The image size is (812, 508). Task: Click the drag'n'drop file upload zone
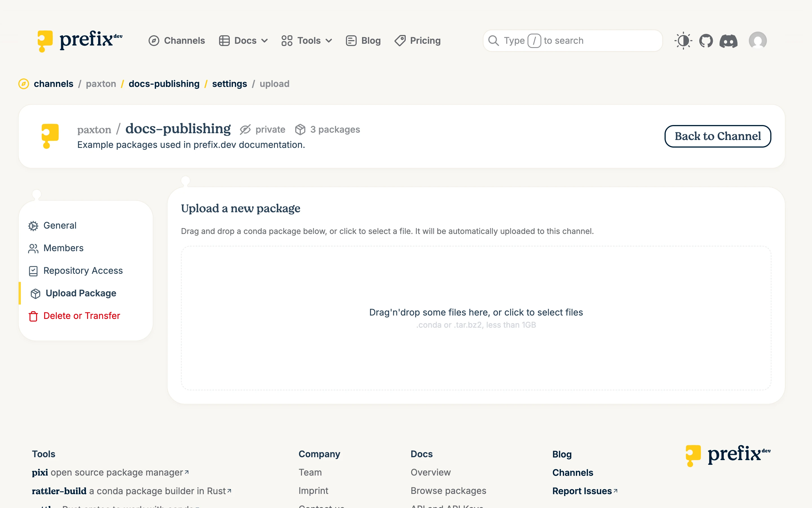click(x=476, y=318)
